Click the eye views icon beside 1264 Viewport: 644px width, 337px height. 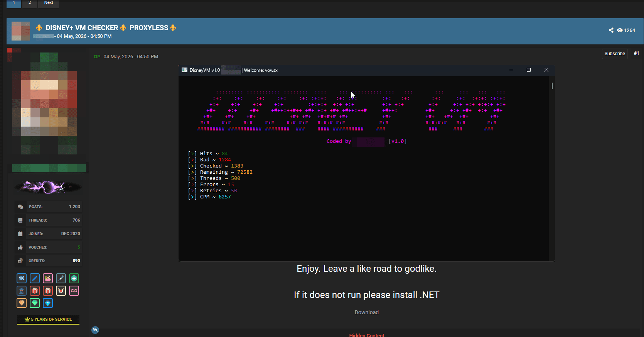pos(620,30)
